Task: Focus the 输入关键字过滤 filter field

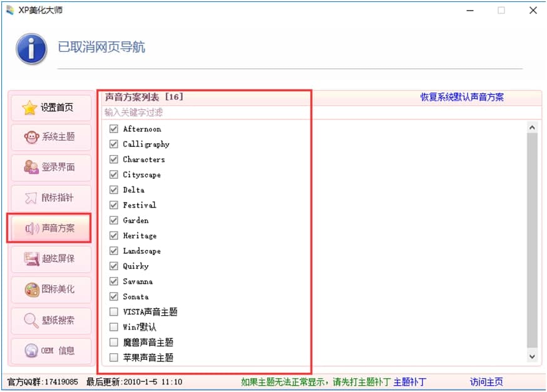Action: pos(207,112)
